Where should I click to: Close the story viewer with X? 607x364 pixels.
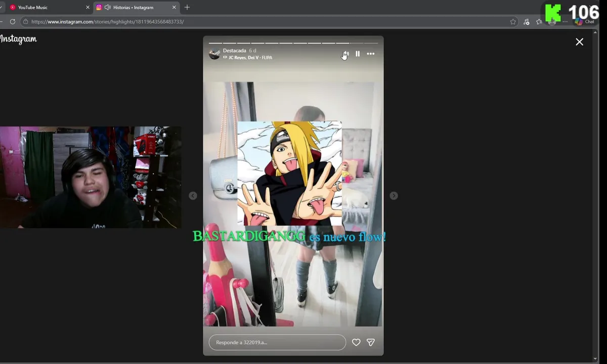pyautogui.click(x=579, y=42)
